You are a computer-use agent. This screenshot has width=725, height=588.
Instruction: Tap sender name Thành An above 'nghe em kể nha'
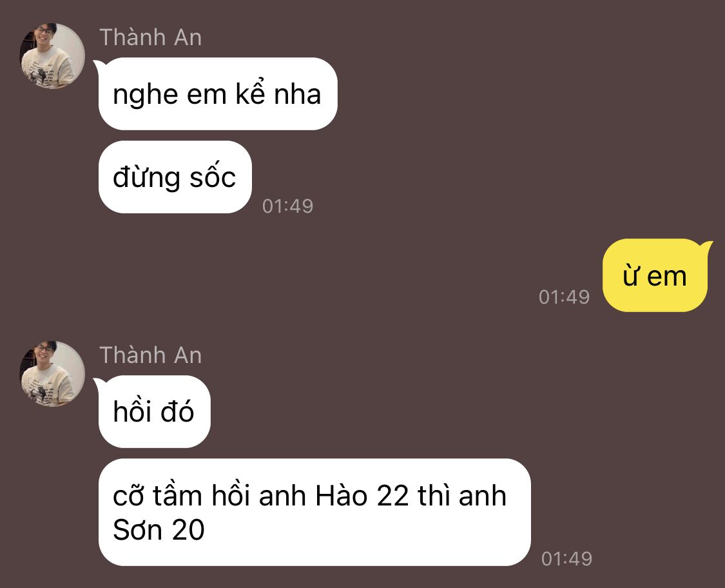click(151, 37)
